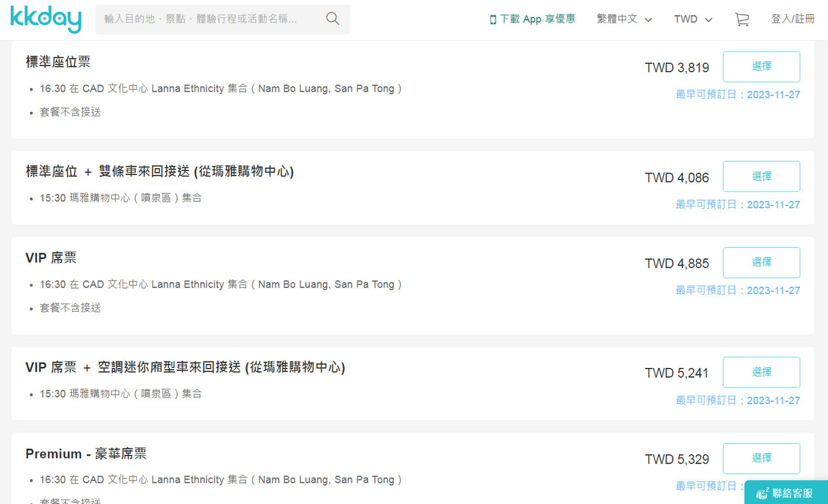The width and height of the screenshot is (828, 504).
Task: Open the shopping cart icon
Action: point(742,20)
